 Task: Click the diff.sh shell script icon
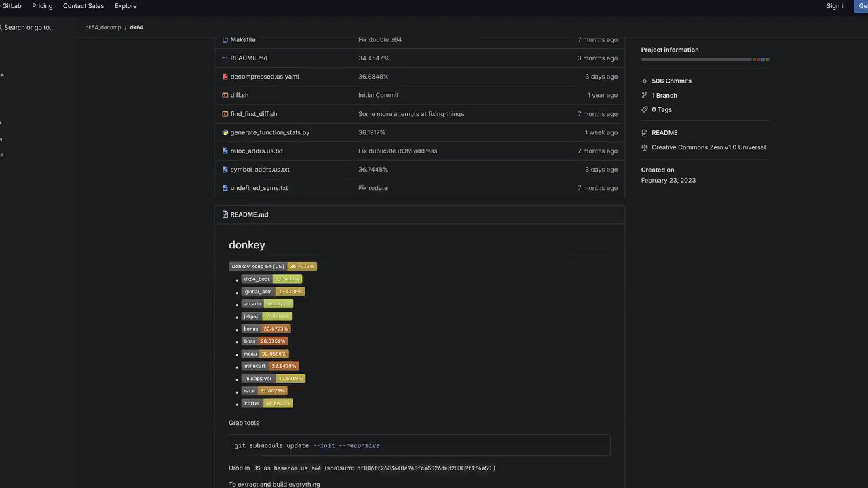(x=225, y=95)
